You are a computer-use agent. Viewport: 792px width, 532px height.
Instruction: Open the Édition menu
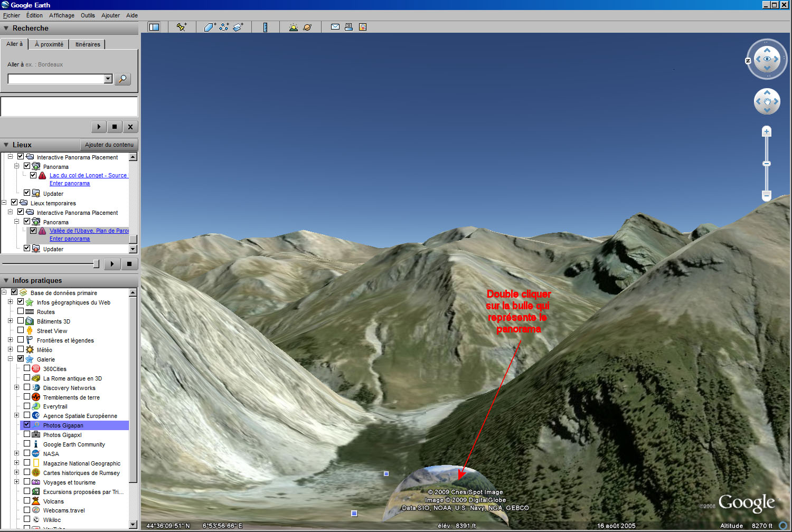[34, 15]
